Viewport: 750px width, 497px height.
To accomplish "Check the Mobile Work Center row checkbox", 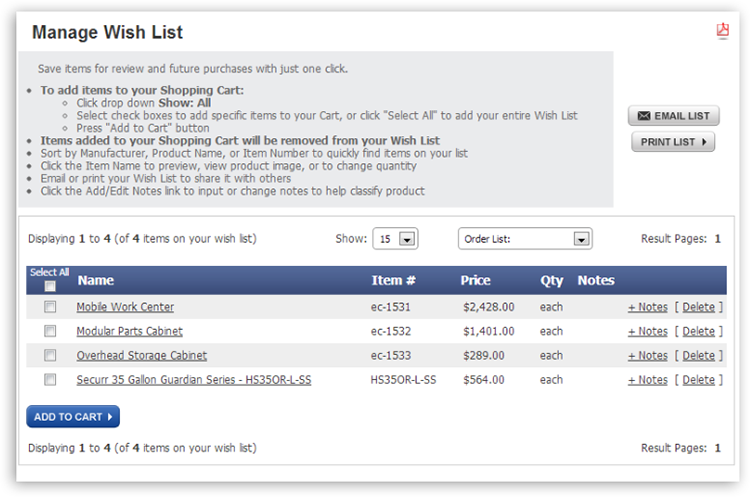I will [x=50, y=307].
